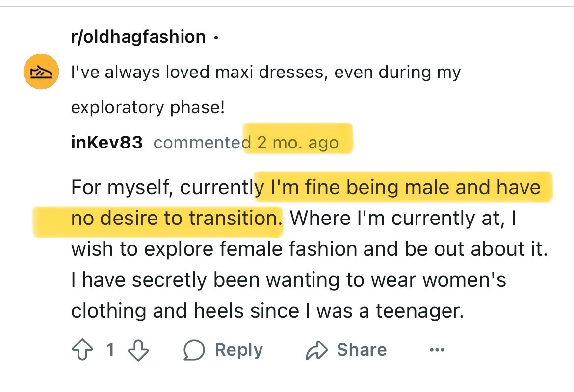Open the three-dot more options menu
574x392 pixels.
tap(436, 350)
